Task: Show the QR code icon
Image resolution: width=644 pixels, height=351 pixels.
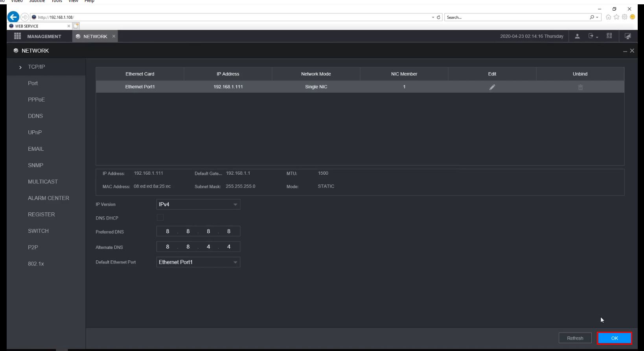Action: 609,36
